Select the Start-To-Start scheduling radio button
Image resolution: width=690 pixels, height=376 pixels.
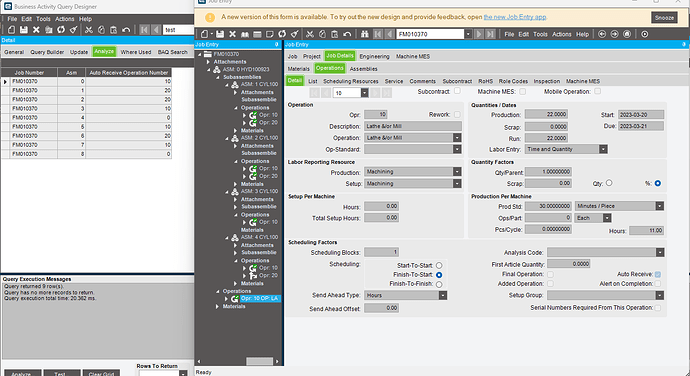coord(439,265)
